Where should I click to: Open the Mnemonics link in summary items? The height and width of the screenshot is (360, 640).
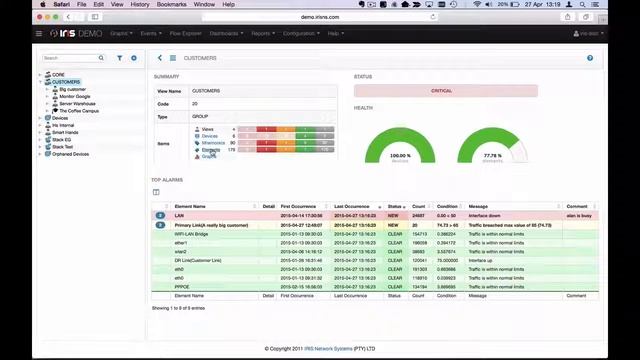point(213,143)
